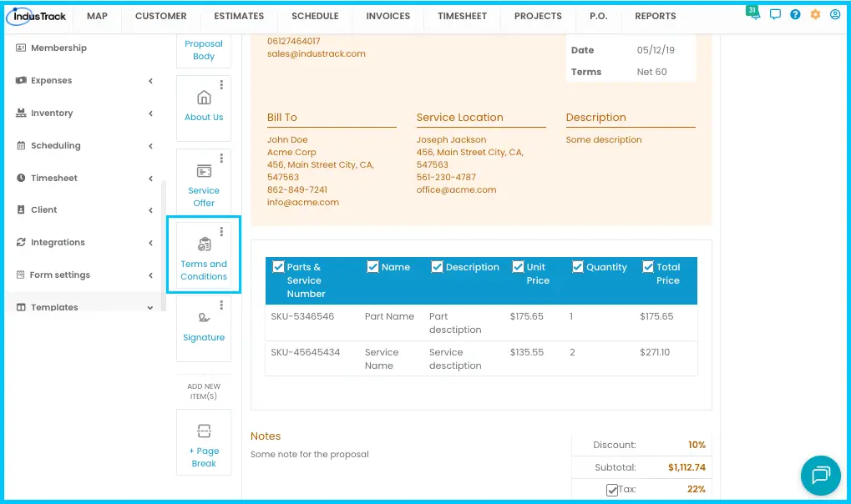The image size is (851, 504).
Task: Click the help question mark icon
Action: (795, 15)
